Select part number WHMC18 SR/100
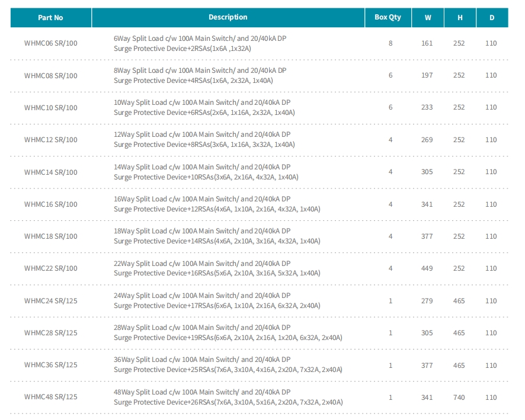The height and width of the screenshot is (420, 525). pos(50,236)
